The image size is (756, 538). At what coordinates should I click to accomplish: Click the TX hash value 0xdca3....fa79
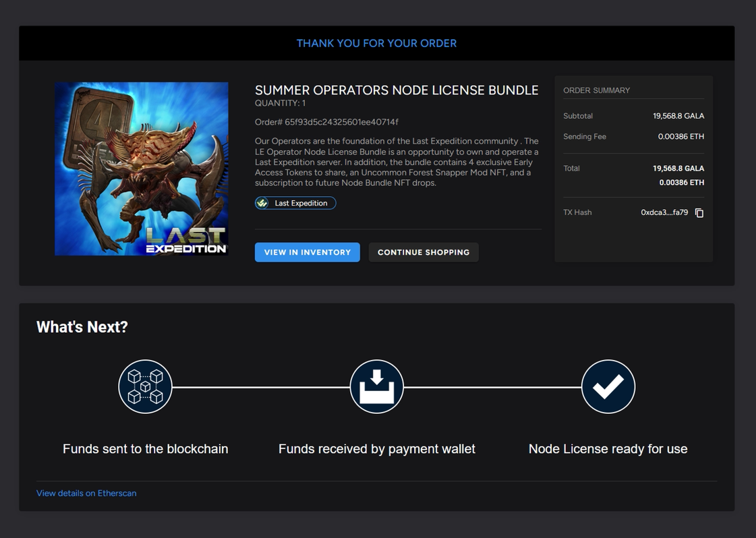[664, 212]
